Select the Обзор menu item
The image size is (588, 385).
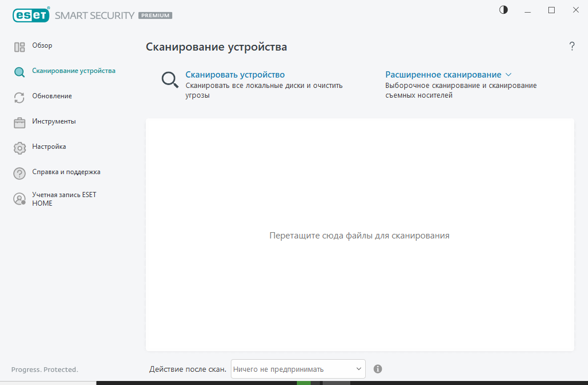42,45
